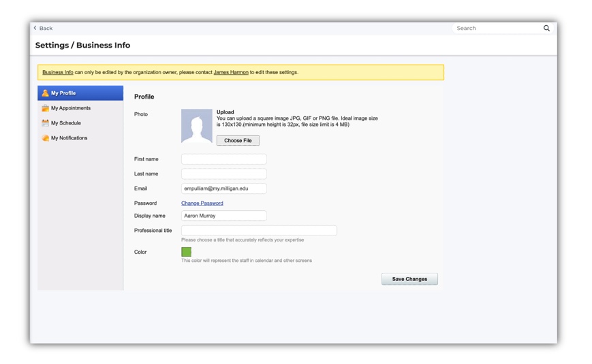This screenshot has height=364, width=592.
Task: Click the My Notifications bell icon
Action: pyautogui.click(x=45, y=138)
